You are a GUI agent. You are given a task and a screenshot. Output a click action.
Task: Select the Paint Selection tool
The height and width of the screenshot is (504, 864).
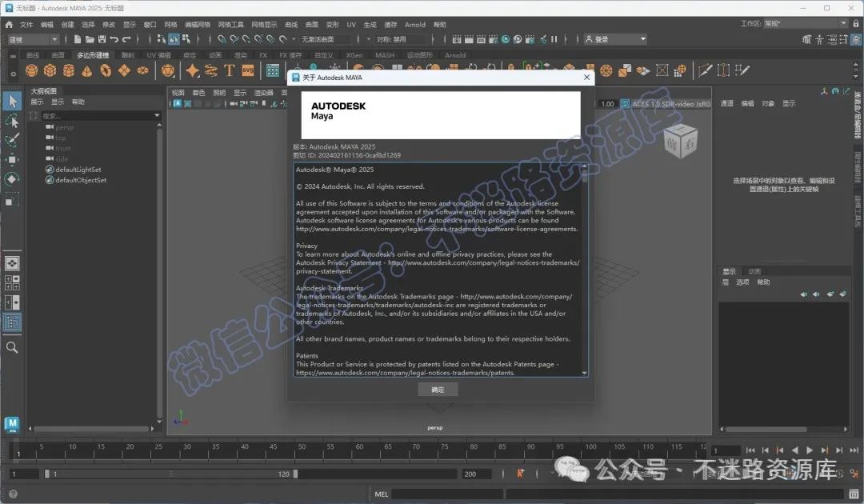(x=12, y=140)
